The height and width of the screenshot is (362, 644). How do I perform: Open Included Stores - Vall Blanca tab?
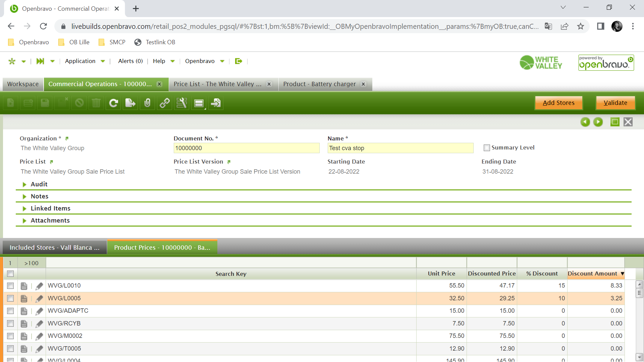(55, 248)
